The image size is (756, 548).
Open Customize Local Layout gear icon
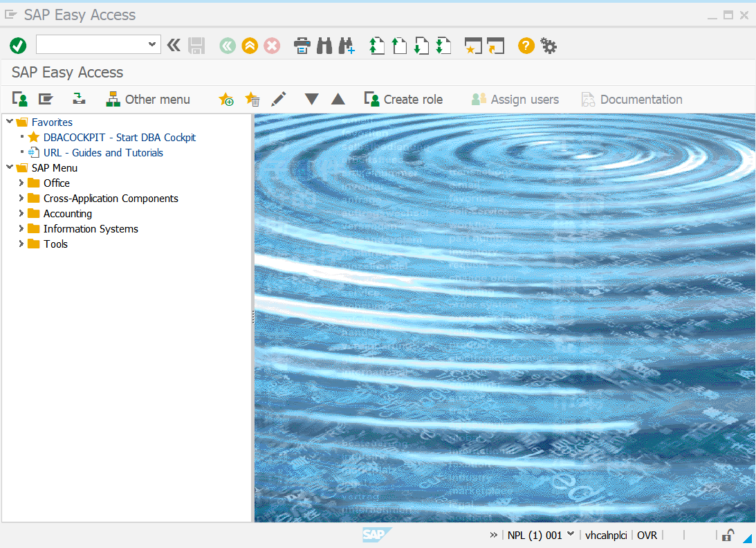(548, 46)
